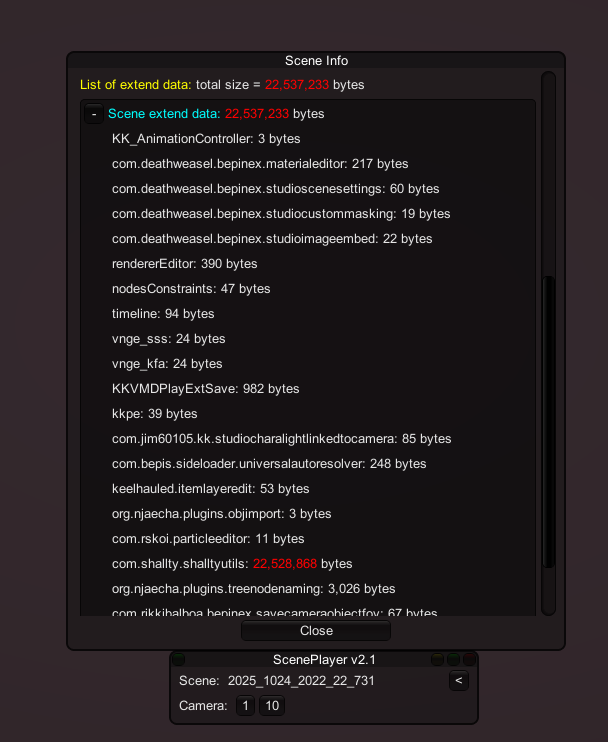Click the green circle at ScenePlayer's left corner
608x742 pixels.
[178, 659]
